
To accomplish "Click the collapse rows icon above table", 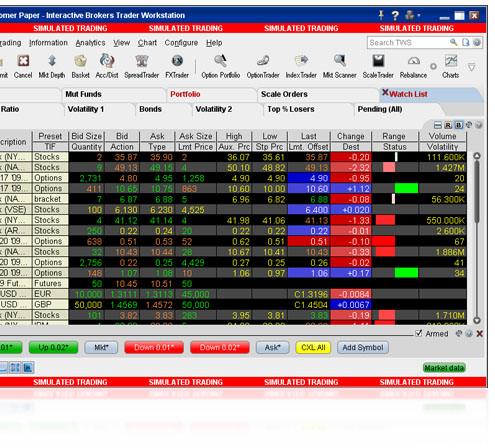I will [x=438, y=125].
